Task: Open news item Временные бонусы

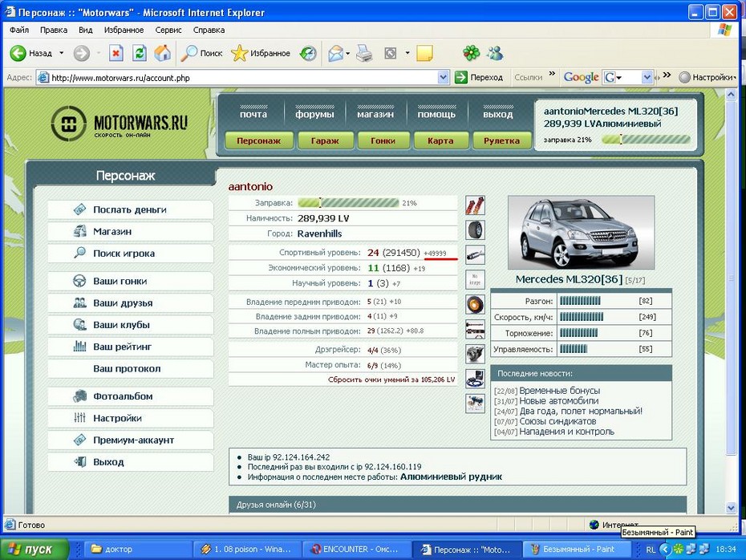Action: 560,391
